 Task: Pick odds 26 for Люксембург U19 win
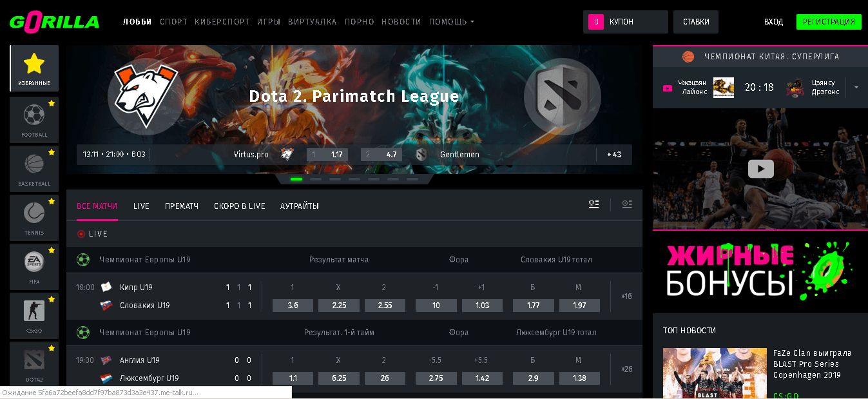(x=385, y=378)
